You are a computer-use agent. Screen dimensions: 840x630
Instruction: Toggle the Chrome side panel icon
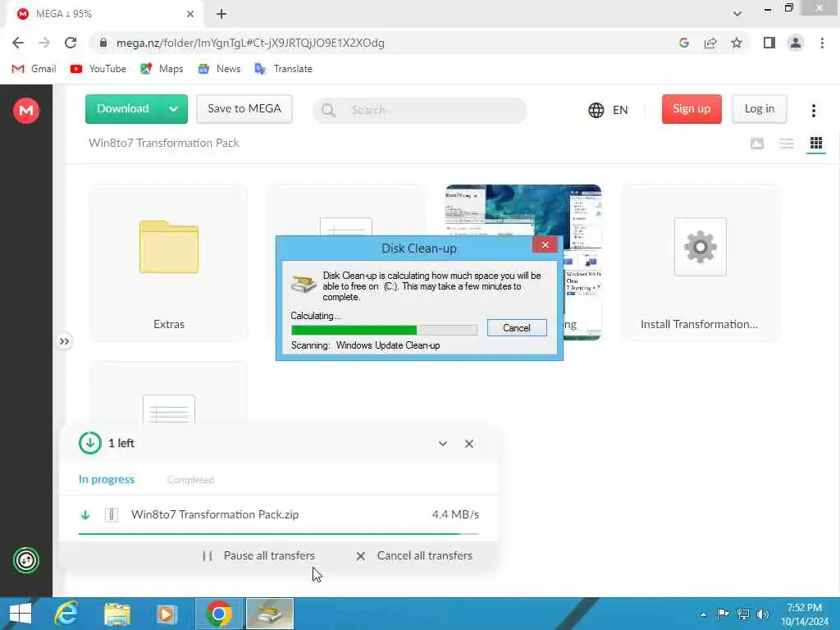769,43
